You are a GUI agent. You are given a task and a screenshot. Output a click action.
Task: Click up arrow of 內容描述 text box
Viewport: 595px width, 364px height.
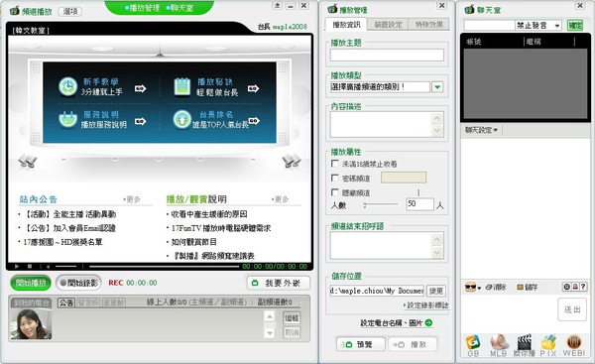click(x=437, y=118)
